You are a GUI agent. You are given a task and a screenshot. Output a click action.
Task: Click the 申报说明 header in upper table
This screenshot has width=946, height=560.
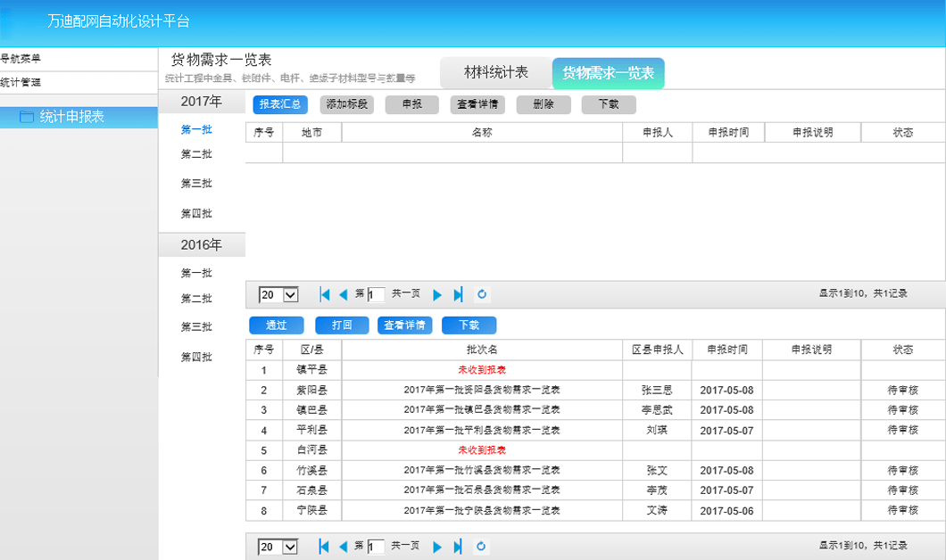point(813,133)
